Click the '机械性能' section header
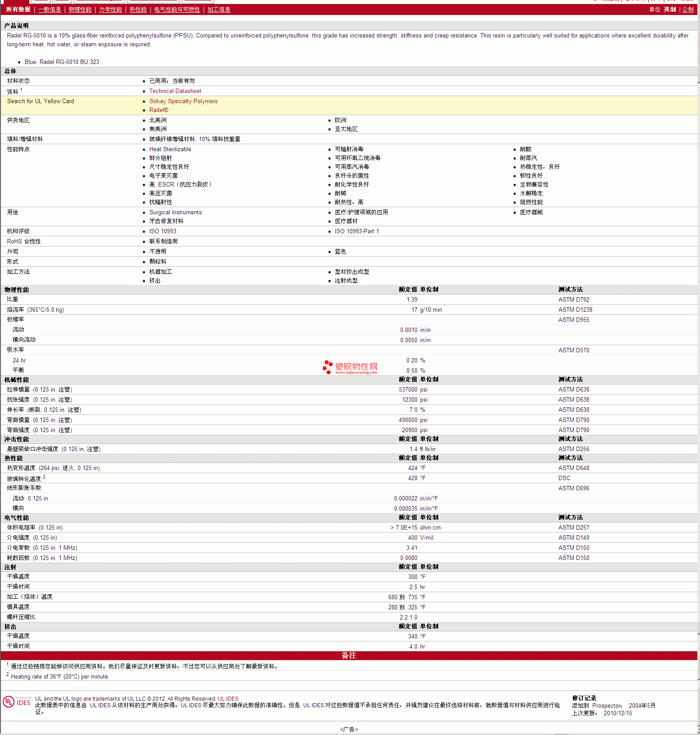700x735 pixels. point(16,380)
